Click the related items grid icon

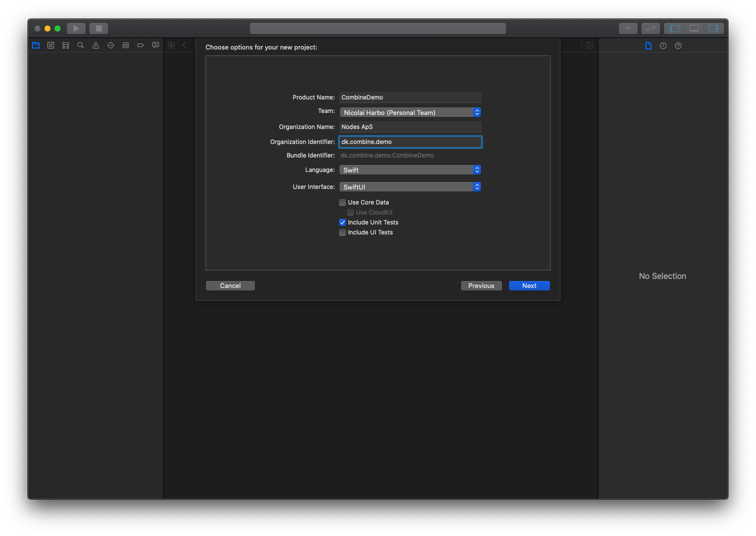pyautogui.click(x=171, y=45)
